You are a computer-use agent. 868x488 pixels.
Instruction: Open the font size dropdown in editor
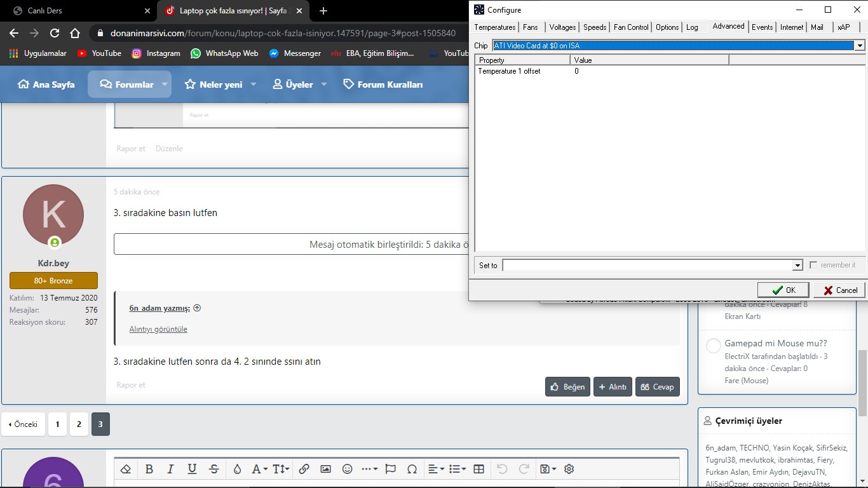[x=280, y=469]
